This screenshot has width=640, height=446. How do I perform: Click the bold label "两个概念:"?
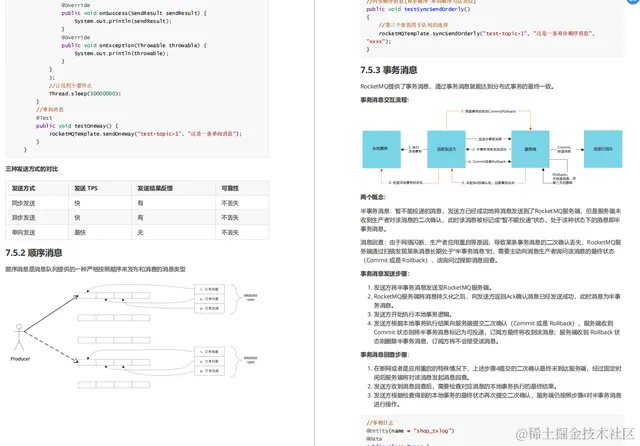(373, 197)
